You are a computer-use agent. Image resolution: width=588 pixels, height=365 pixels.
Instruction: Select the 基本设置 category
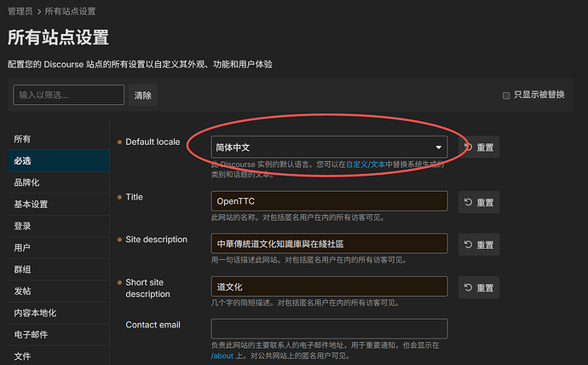[x=59, y=205]
